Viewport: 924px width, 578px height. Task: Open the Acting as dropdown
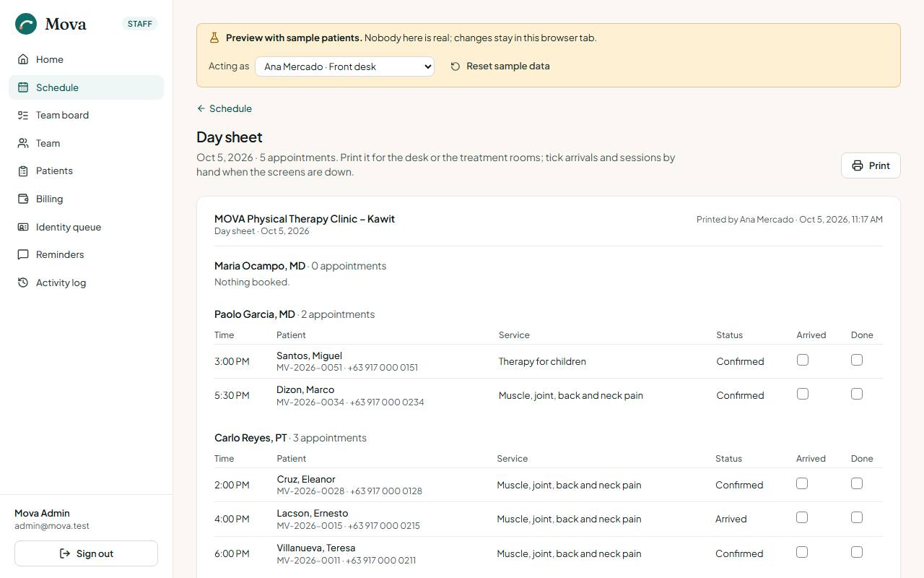click(x=344, y=66)
